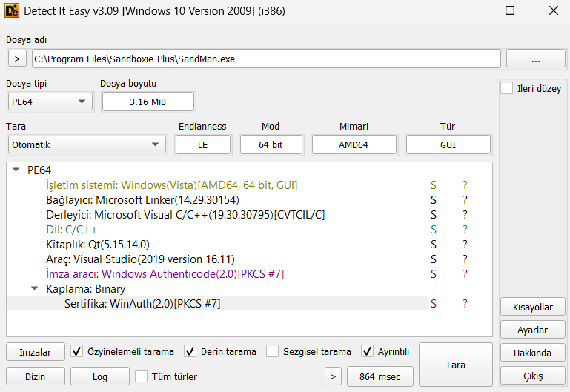This screenshot has width=570, height=392.
Task: Select the Derleyici Microsoft Visual C/C++ entry
Action: 185,215
